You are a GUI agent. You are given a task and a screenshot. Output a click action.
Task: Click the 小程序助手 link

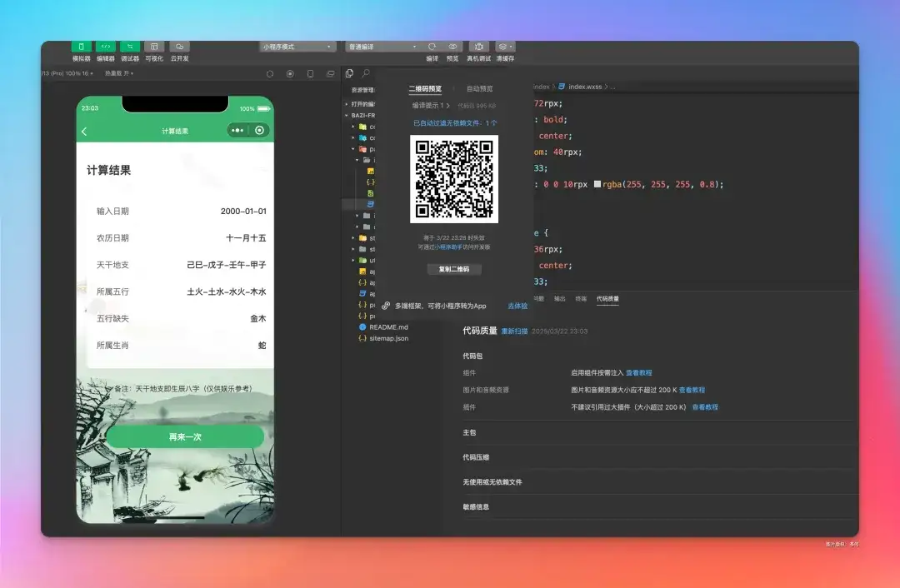coord(448,247)
